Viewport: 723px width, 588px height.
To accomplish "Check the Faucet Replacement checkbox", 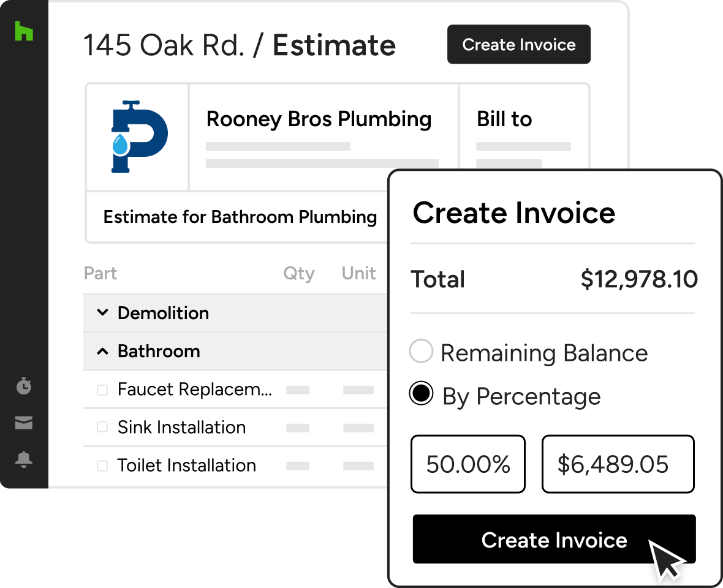I will [102, 390].
